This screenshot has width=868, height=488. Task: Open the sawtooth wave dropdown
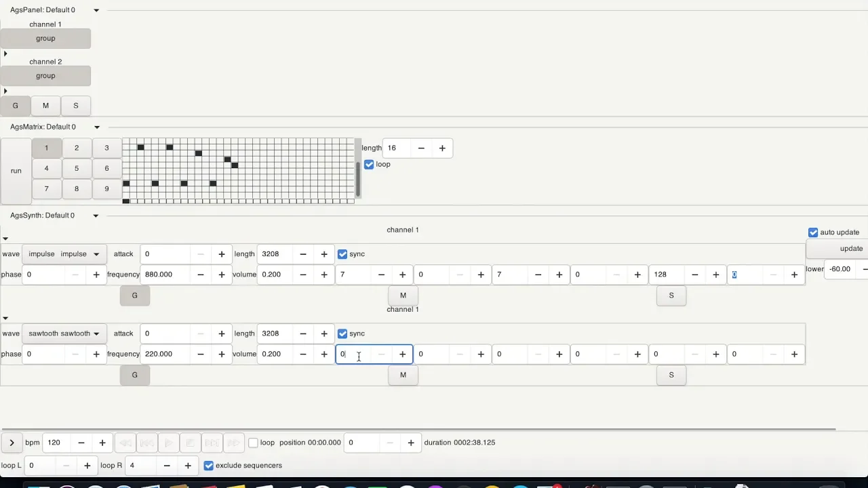click(64, 333)
